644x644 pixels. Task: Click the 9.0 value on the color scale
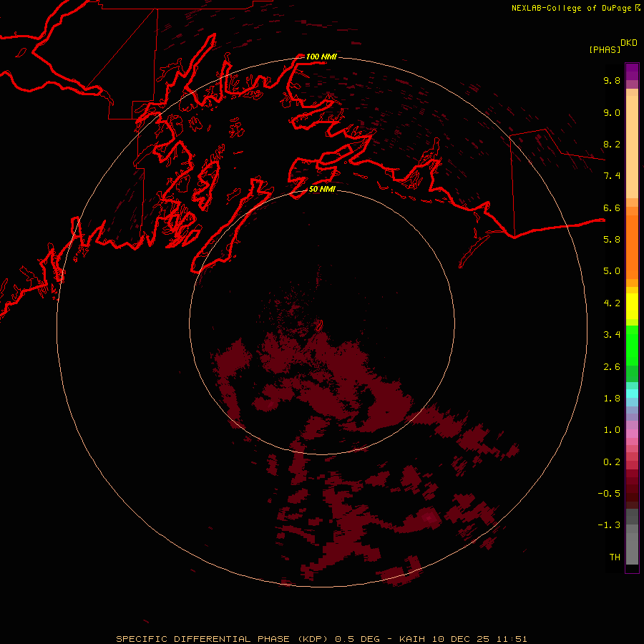pyautogui.click(x=612, y=112)
